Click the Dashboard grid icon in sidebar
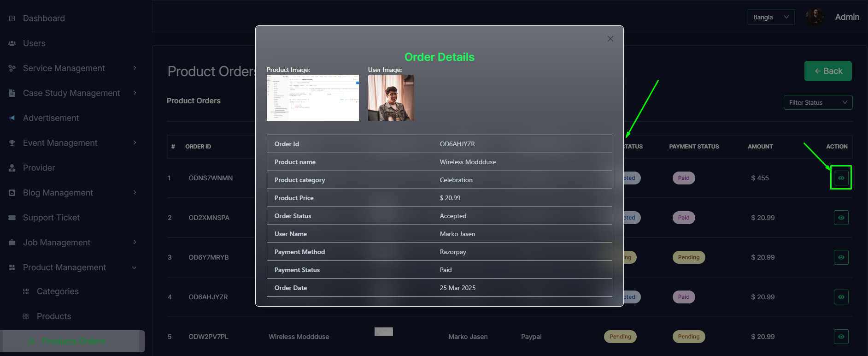 12,18
